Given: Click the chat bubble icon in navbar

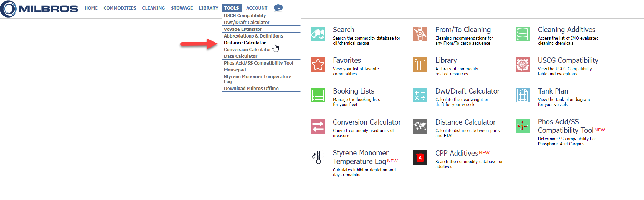Looking at the screenshot, I should click(278, 8).
